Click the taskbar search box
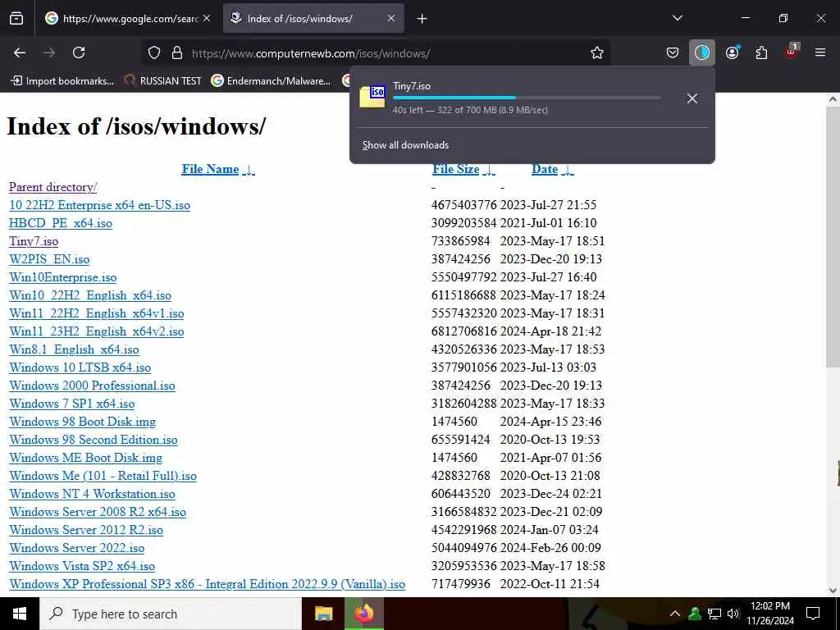 tap(171, 614)
